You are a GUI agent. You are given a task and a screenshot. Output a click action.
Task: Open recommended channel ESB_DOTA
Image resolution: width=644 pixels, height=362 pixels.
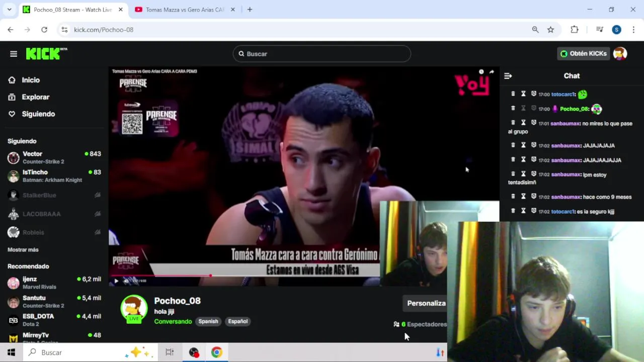(x=54, y=320)
